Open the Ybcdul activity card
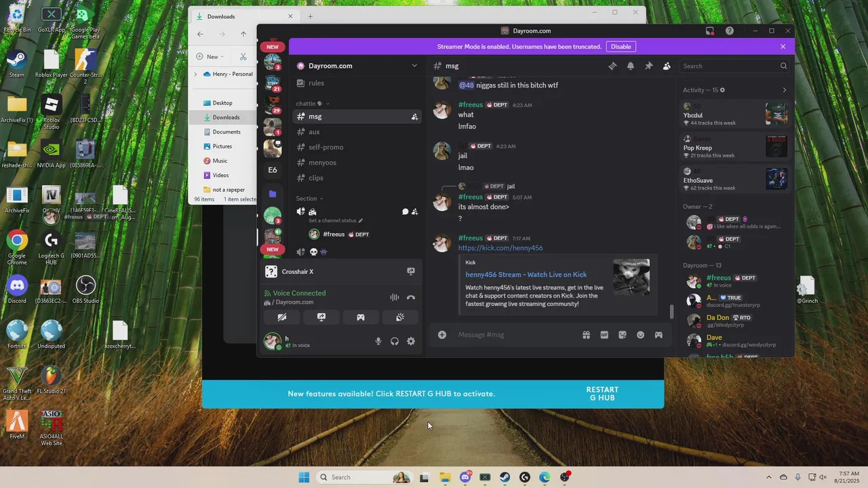This screenshot has height=488, width=868. [x=735, y=115]
